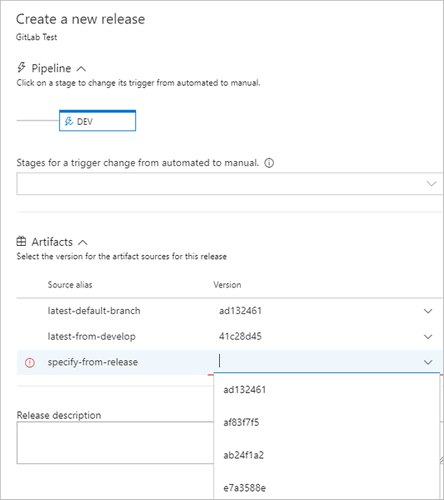
Task: Click the Artifacts gift box icon
Action: point(21,241)
